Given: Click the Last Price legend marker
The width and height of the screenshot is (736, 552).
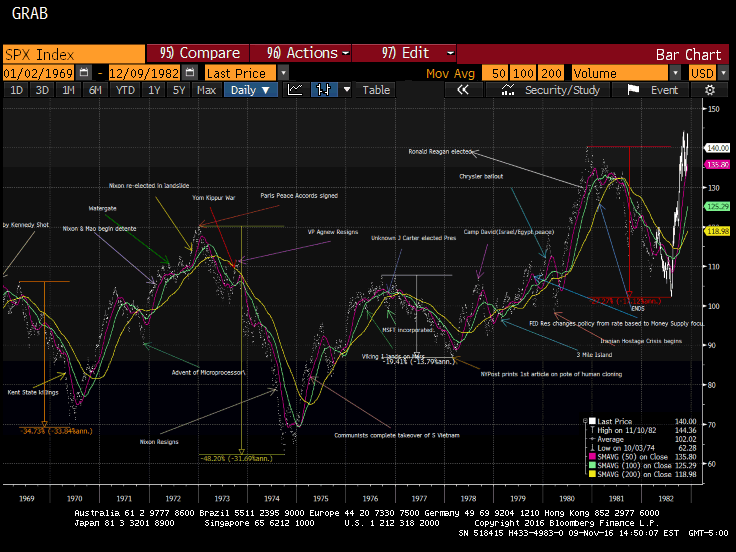Looking at the screenshot, I should tap(592, 421).
